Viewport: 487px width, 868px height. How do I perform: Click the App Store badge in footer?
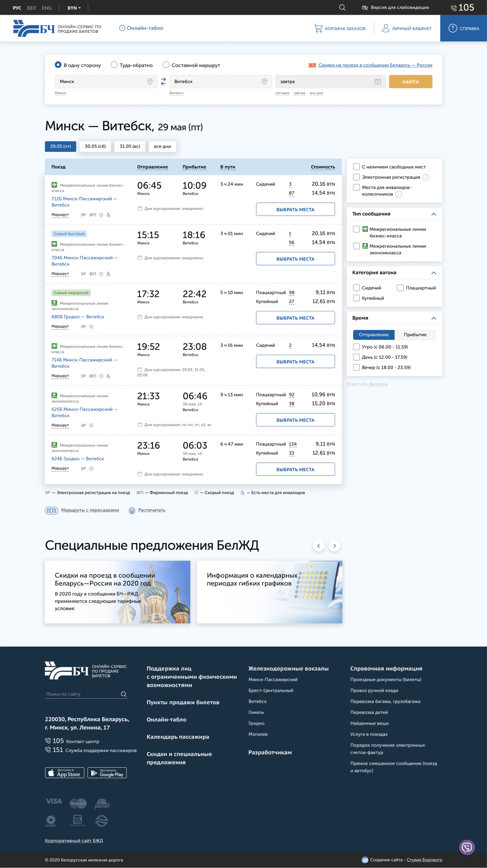click(65, 772)
